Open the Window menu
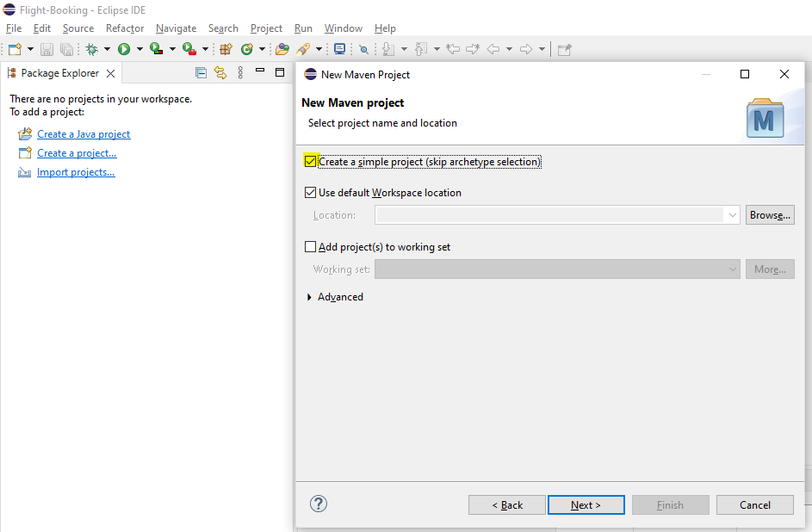This screenshot has height=532, width=812. [x=344, y=28]
